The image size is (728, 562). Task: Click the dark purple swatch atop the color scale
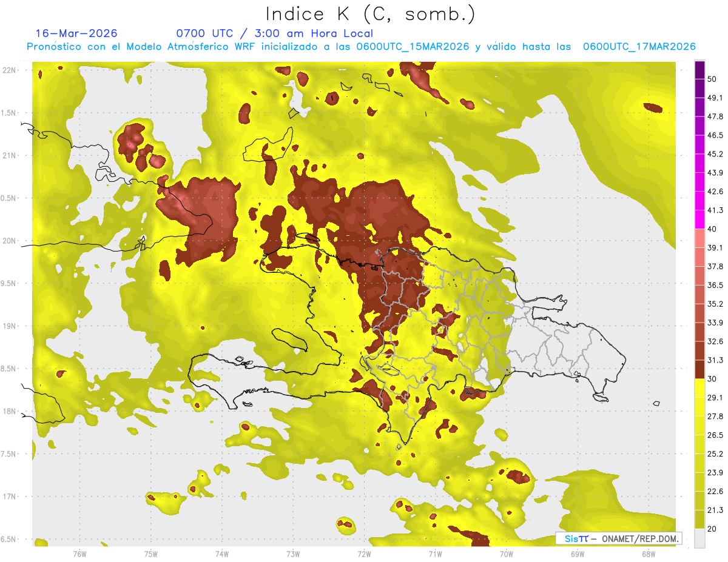click(x=700, y=71)
